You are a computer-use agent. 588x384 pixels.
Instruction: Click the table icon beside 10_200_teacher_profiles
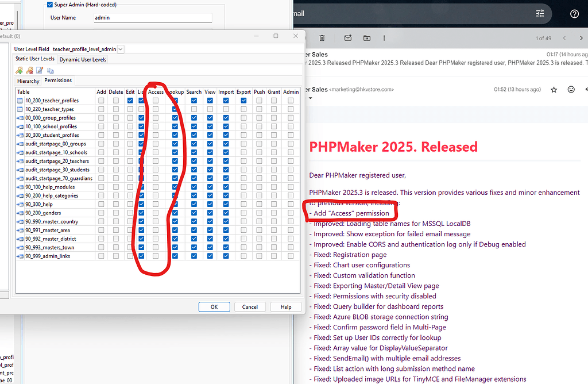20,101
